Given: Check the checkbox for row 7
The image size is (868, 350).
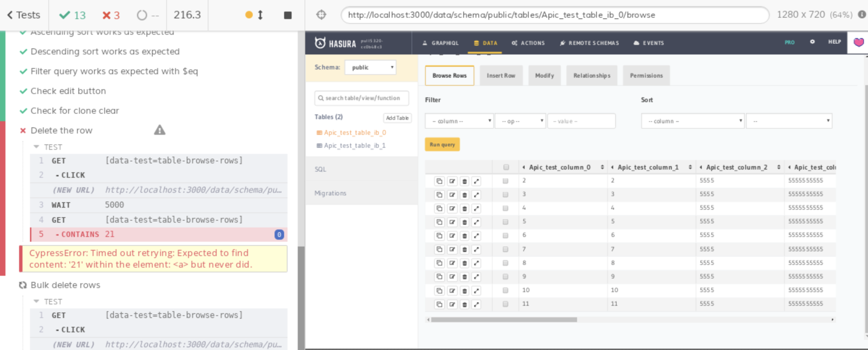Looking at the screenshot, I should tap(506, 249).
